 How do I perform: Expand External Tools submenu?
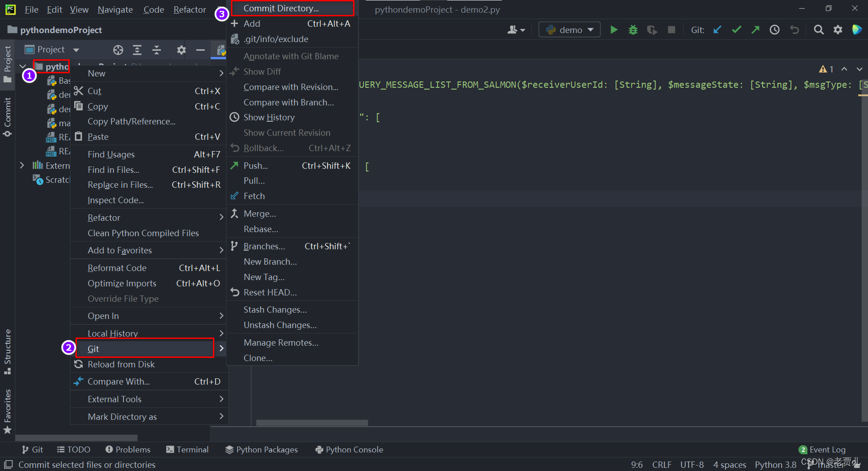pos(149,399)
